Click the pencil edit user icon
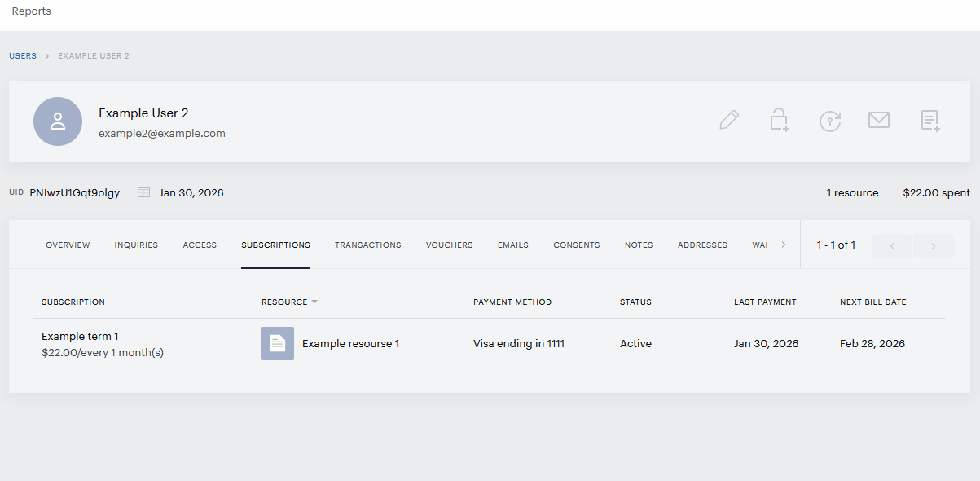This screenshot has width=980, height=481. pos(729,121)
